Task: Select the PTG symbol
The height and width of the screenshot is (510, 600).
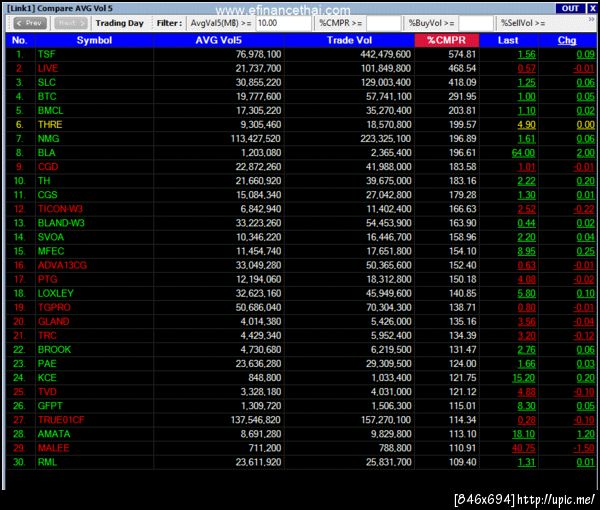Action: click(x=47, y=279)
